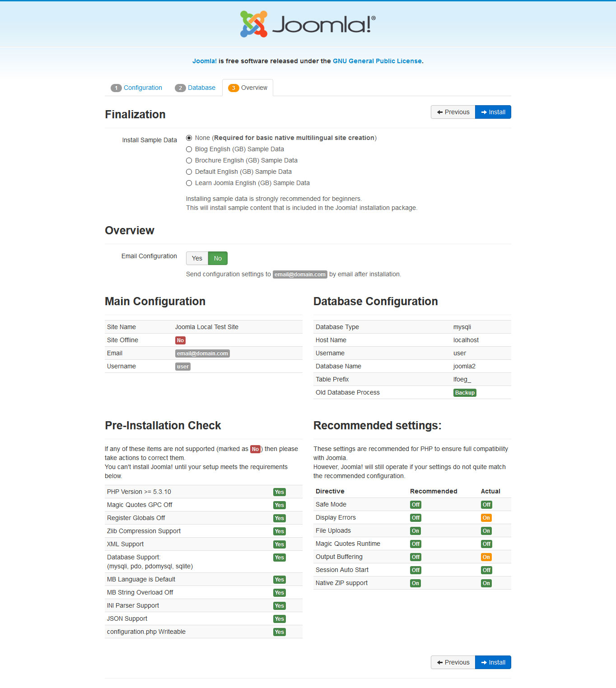Click Yes badge for Register Globals Off
616x688 pixels.
point(280,518)
